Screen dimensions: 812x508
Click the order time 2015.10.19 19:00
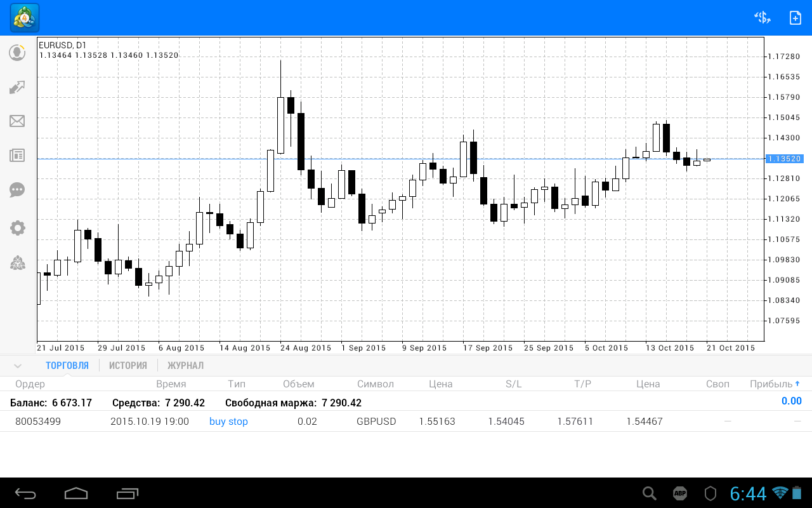[150, 422]
